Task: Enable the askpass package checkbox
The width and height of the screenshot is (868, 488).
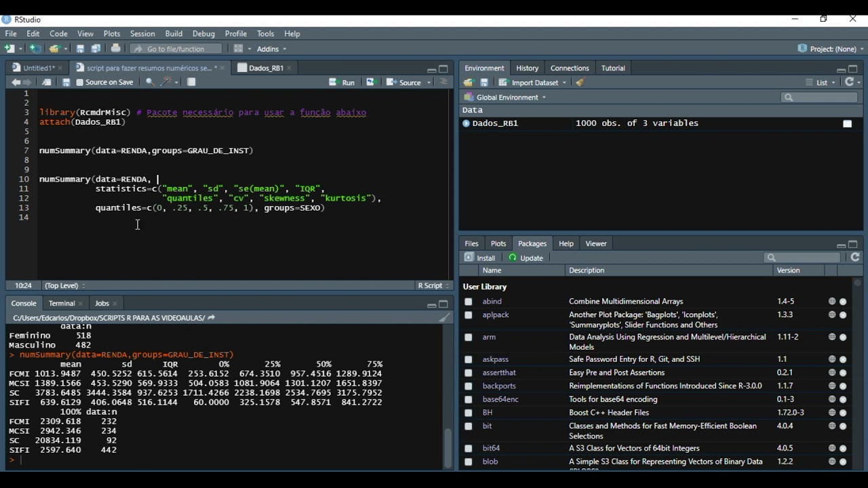Action: 469,359
